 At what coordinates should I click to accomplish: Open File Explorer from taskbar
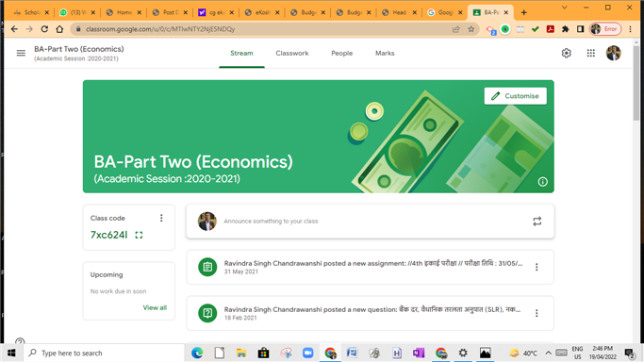(241, 353)
